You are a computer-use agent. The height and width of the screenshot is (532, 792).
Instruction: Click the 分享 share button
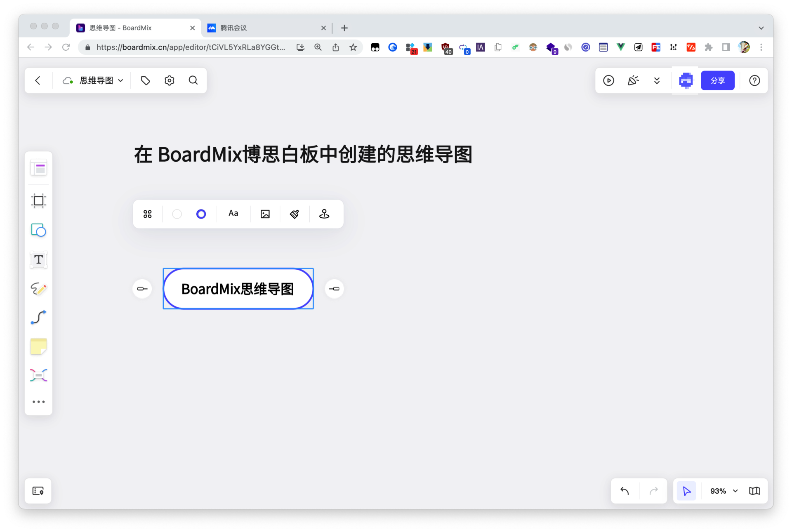tap(718, 80)
